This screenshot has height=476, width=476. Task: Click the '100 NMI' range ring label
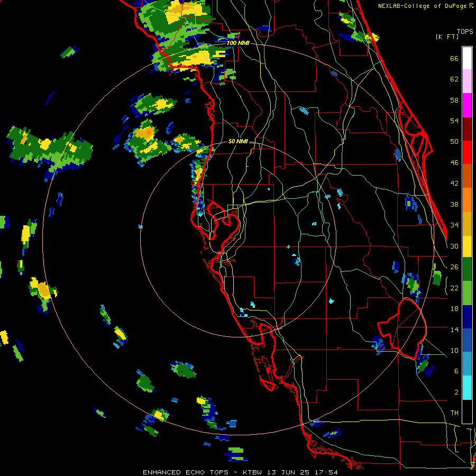[x=238, y=43]
